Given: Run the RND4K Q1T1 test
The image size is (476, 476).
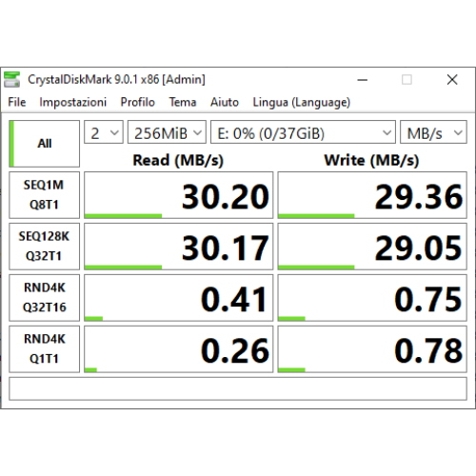Looking at the screenshot, I should tap(44, 349).
